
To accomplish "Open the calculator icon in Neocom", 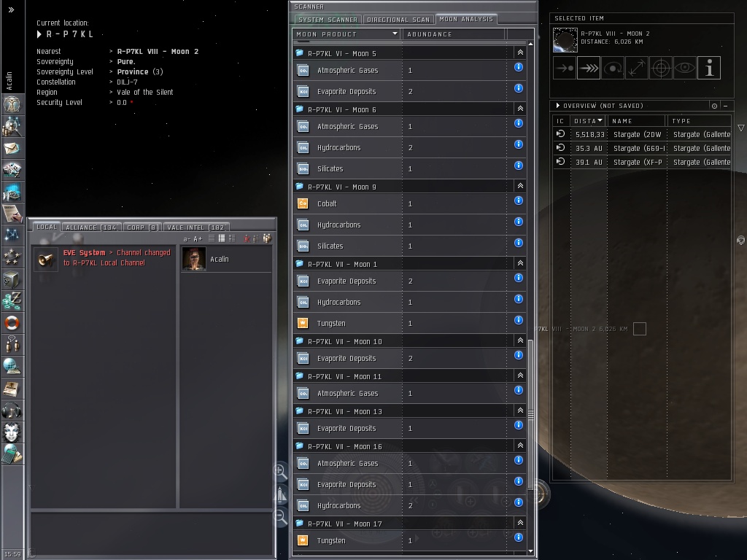I will tap(12, 454).
